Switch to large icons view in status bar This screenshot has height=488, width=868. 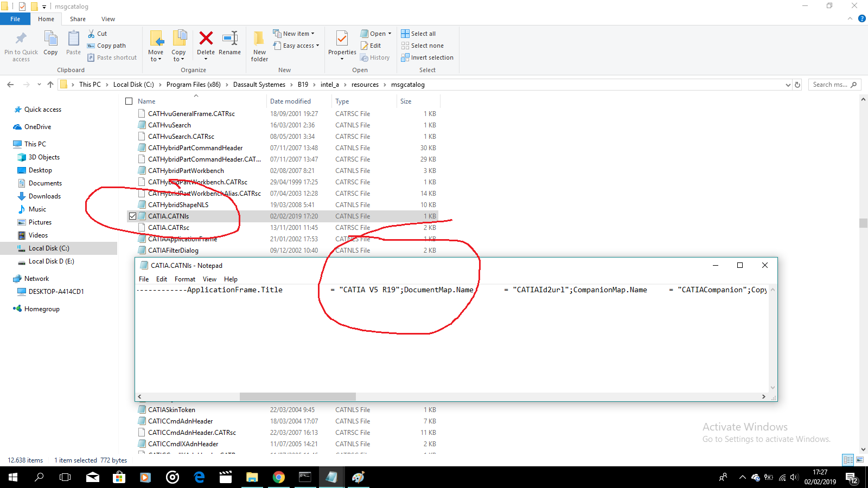(860, 460)
